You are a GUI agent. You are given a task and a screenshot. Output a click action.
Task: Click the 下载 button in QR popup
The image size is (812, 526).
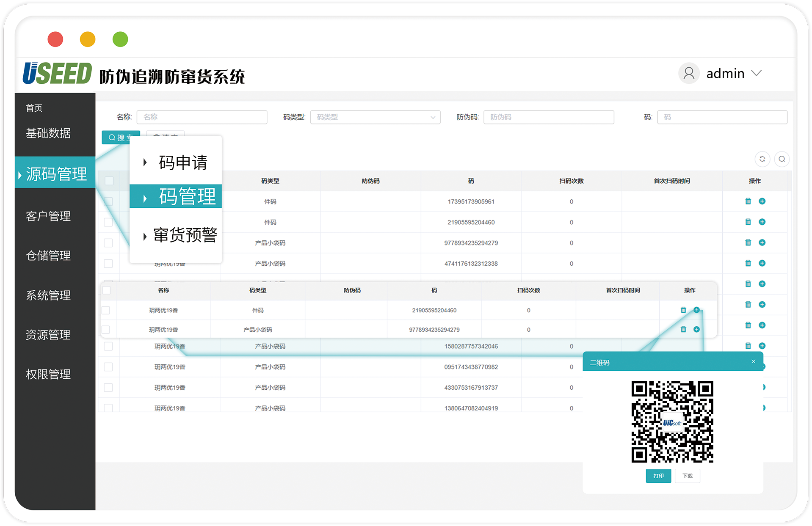tap(687, 476)
